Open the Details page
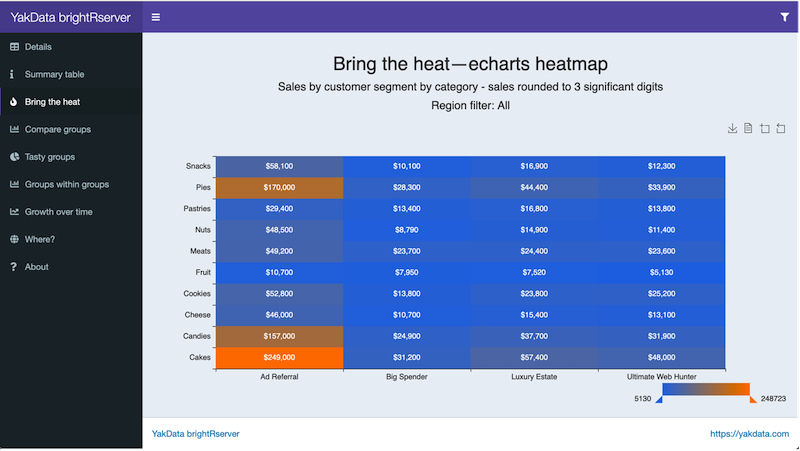800x451 pixels. [x=38, y=47]
